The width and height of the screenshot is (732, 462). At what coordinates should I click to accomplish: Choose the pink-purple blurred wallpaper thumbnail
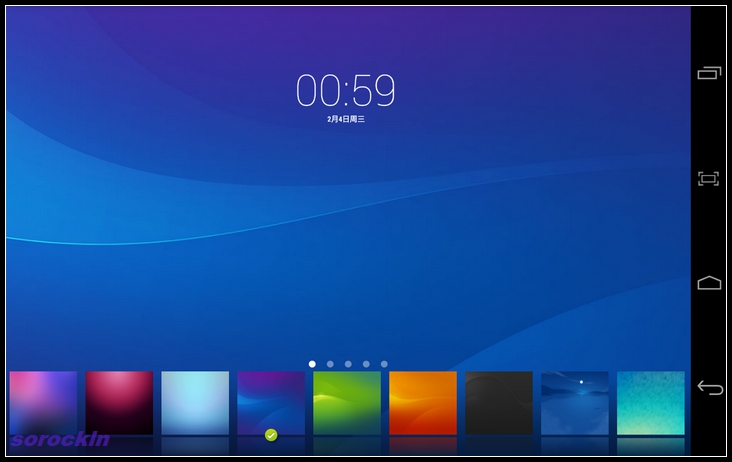[43, 403]
